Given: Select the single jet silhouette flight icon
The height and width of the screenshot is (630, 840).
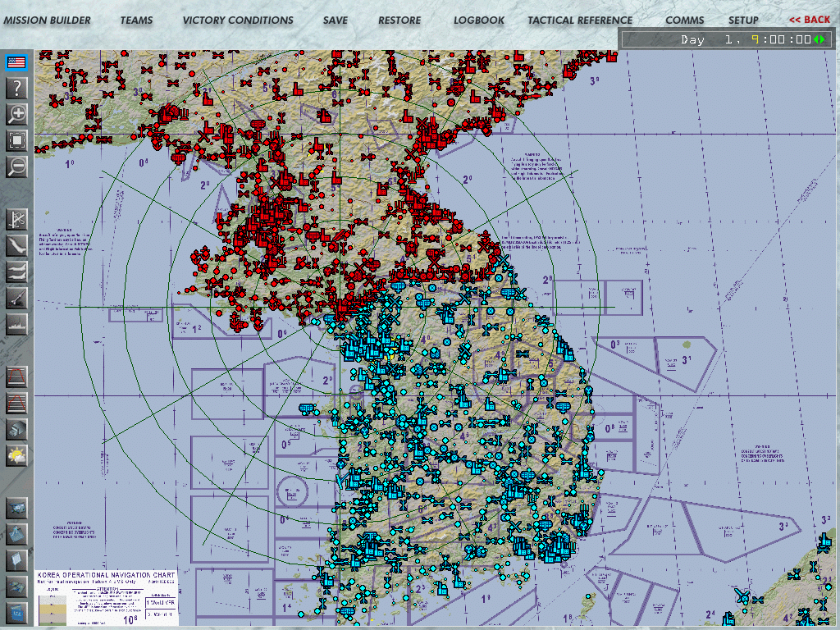Looking at the screenshot, I should [16, 245].
